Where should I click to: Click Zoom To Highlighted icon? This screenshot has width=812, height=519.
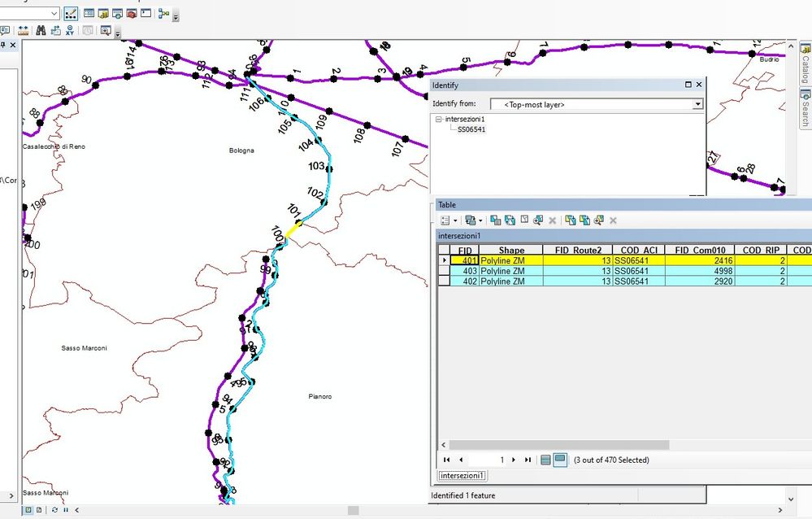(599, 220)
